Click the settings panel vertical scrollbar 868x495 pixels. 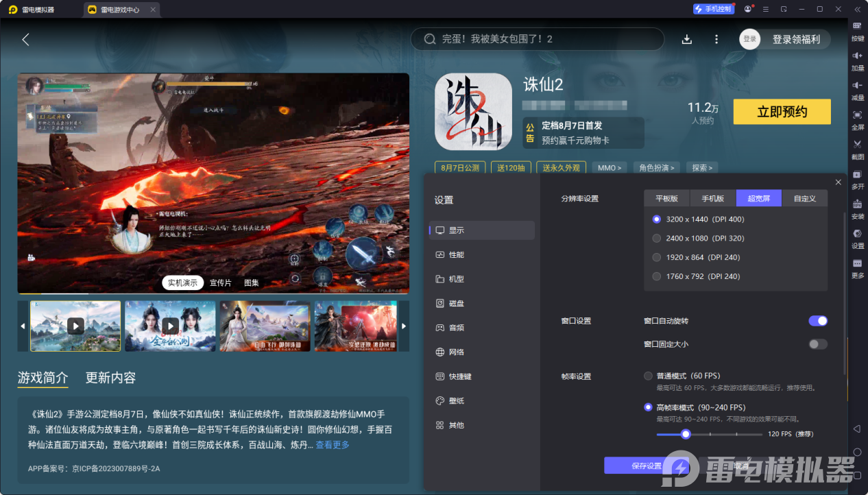pos(845,293)
